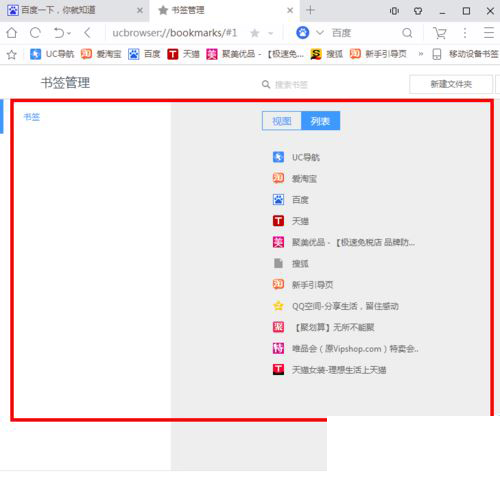Click the bookmarks bar star outline icon
This screenshot has height=484, width=500.
[12, 54]
